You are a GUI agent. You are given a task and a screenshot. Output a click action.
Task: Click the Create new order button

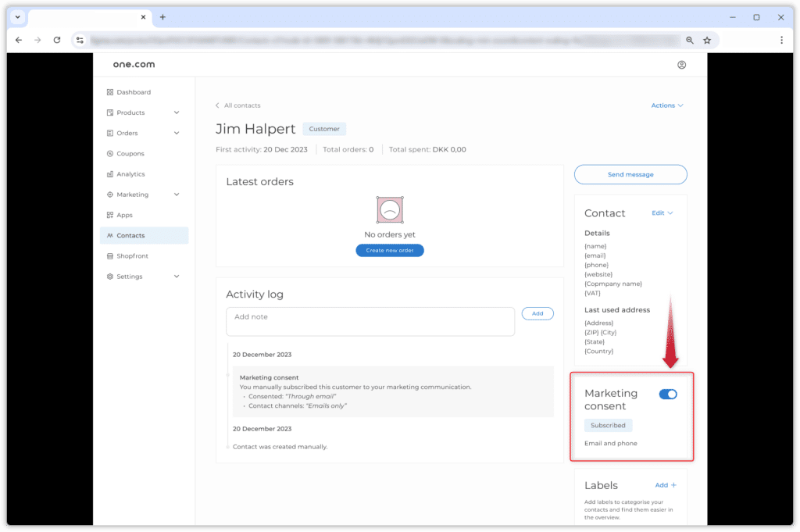pyautogui.click(x=390, y=251)
